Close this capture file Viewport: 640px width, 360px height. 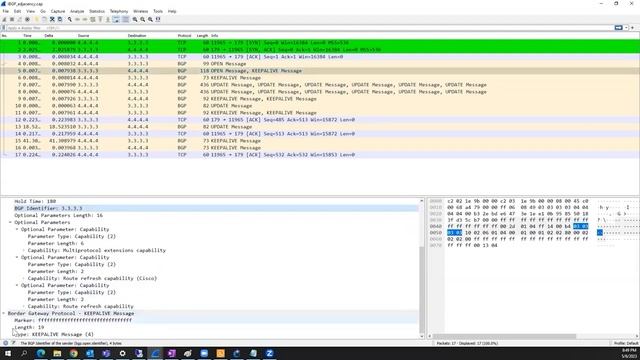(52, 19)
